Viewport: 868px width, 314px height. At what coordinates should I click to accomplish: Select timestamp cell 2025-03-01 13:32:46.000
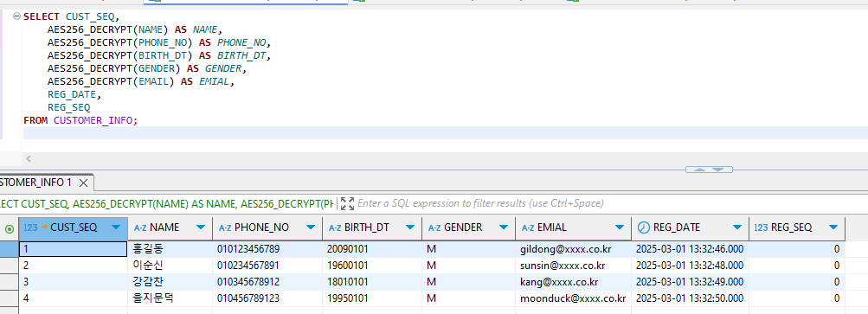pyautogui.click(x=690, y=249)
